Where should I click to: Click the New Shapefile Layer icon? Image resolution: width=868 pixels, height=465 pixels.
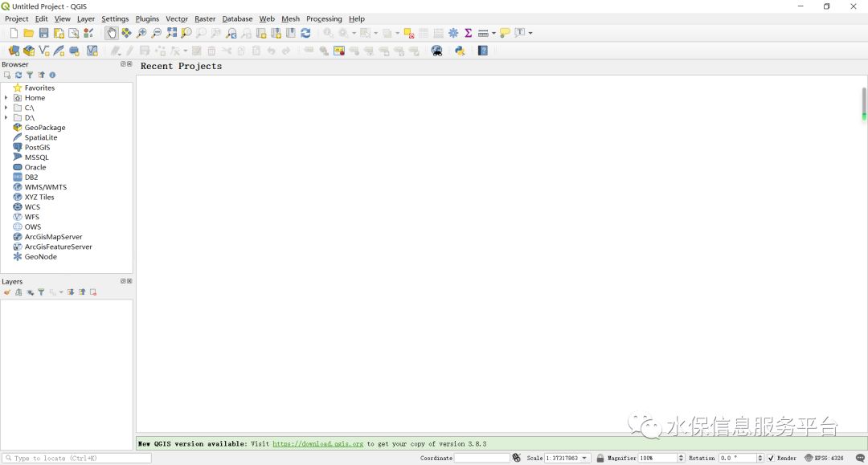point(43,51)
